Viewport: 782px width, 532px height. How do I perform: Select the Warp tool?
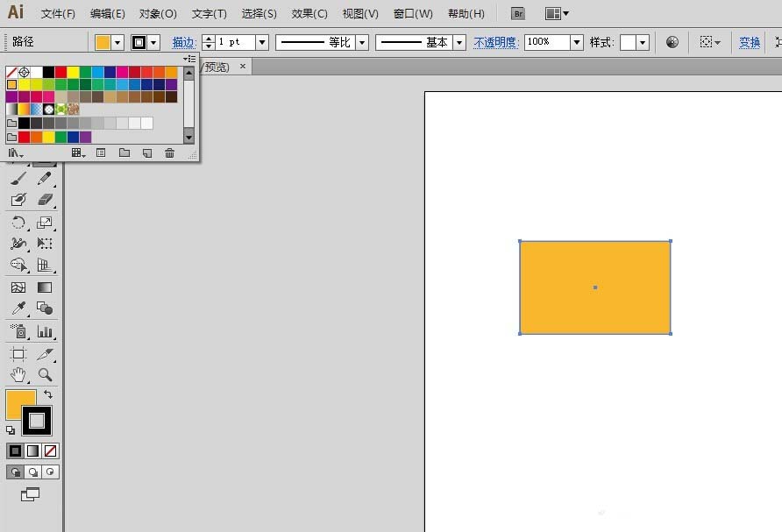pyautogui.click(x=18, y=244)
